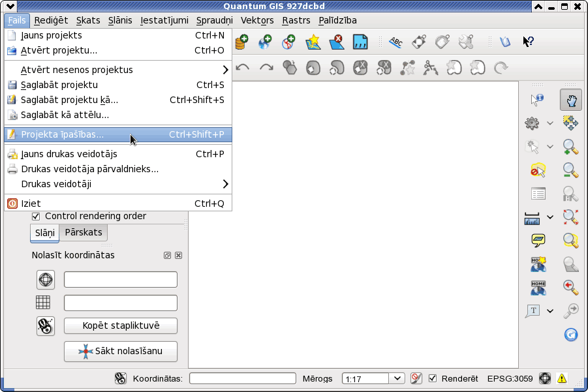The image size is (588, 392).
Task: Open gear action tool dropdown arrow
Action: (549, 123)
